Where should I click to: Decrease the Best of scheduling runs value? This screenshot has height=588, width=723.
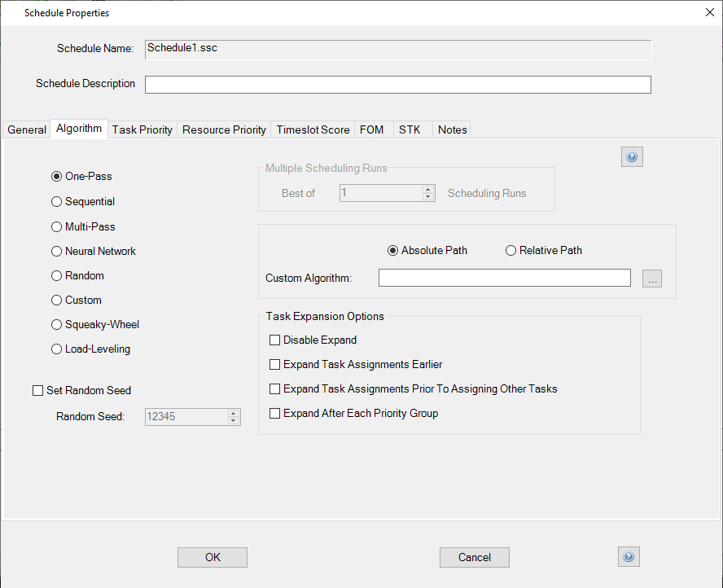pyautogui.click(x=428, y=197)
